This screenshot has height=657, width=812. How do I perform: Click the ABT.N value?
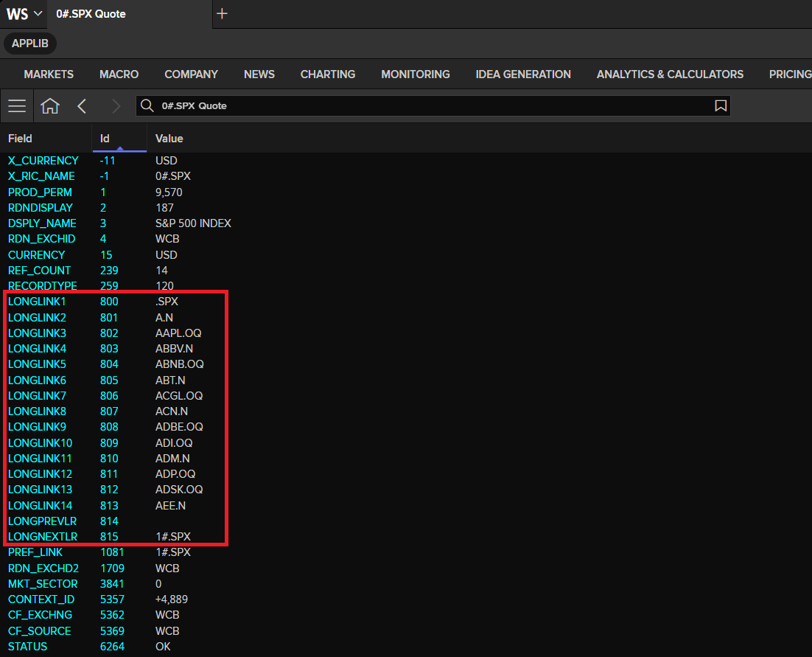(170, 380)
